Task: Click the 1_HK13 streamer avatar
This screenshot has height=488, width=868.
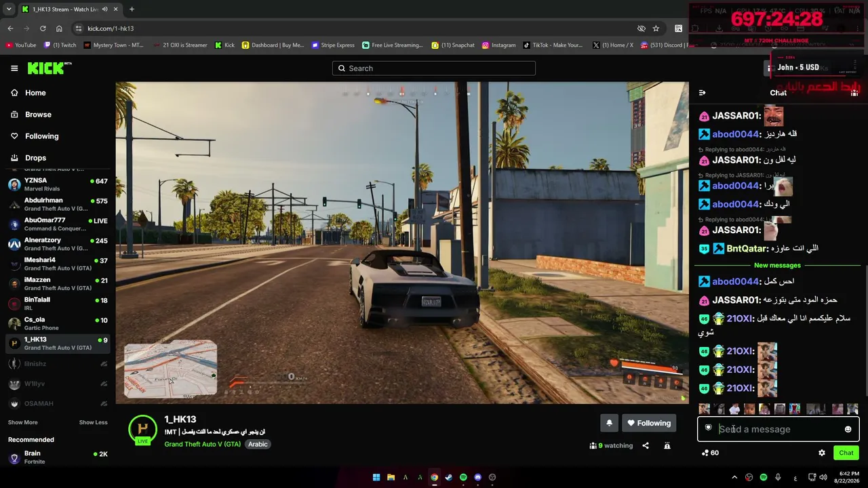Action: click(142, 429)
